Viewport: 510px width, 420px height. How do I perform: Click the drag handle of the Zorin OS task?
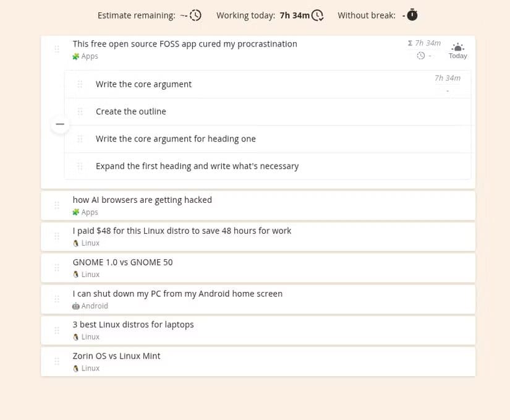click(x=56, y=361)
